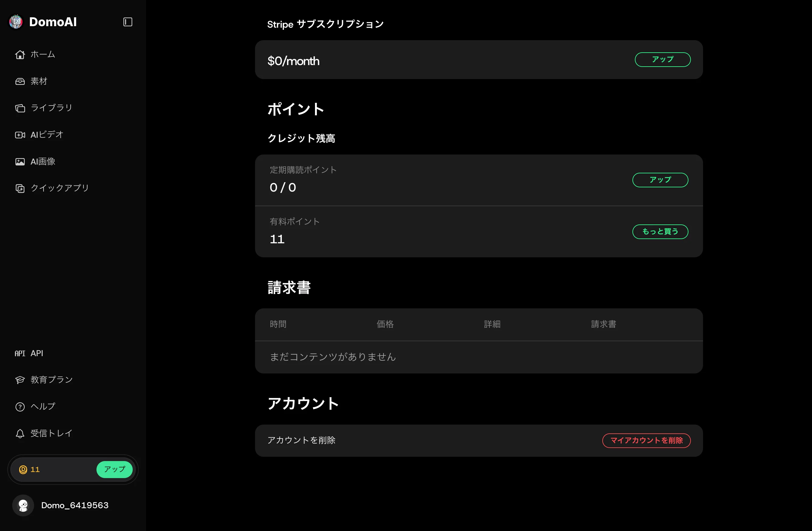Click アップ button in the $0/month card

coord(663,60)
